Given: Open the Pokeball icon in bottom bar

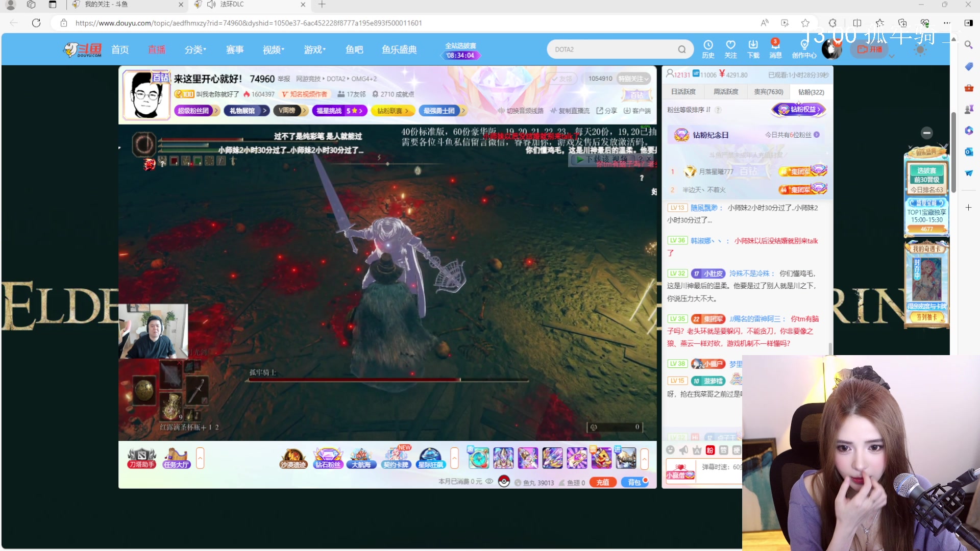Looking at the screenshot, I should 504,482.
